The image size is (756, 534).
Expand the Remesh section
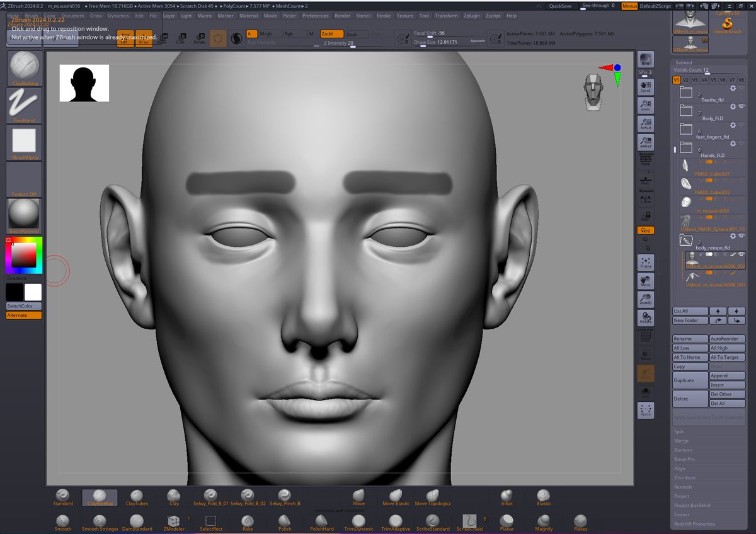tap(683, 487)
